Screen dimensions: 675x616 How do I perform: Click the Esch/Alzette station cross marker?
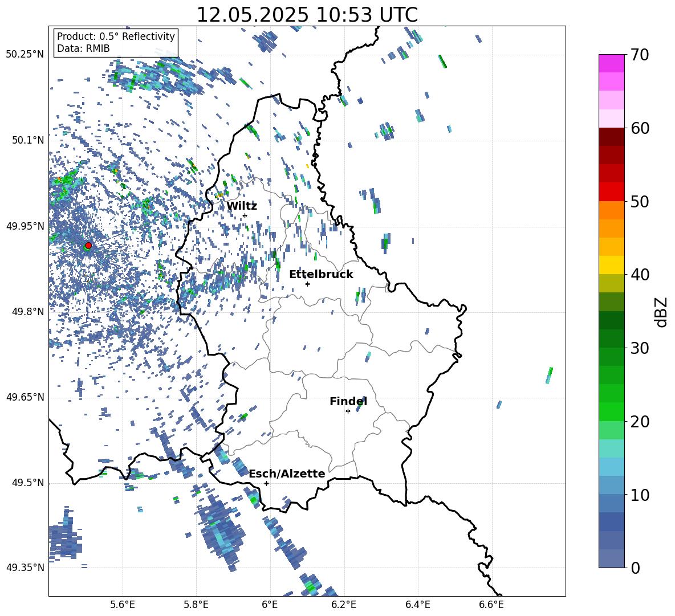pyautogui.click(x=266, y=483)
